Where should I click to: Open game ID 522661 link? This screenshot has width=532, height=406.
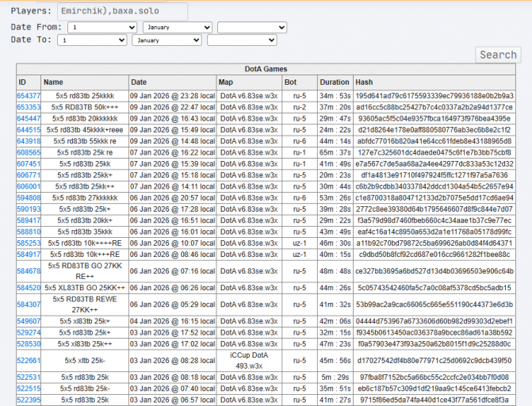coord(29,361)
